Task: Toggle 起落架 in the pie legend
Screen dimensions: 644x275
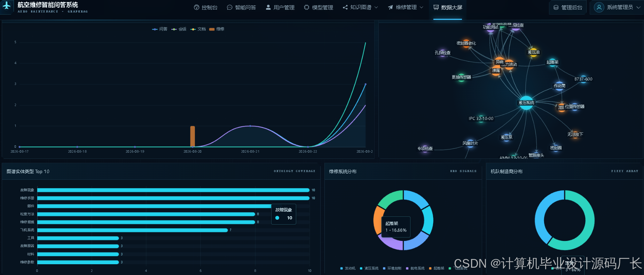Action: (437, 268)
